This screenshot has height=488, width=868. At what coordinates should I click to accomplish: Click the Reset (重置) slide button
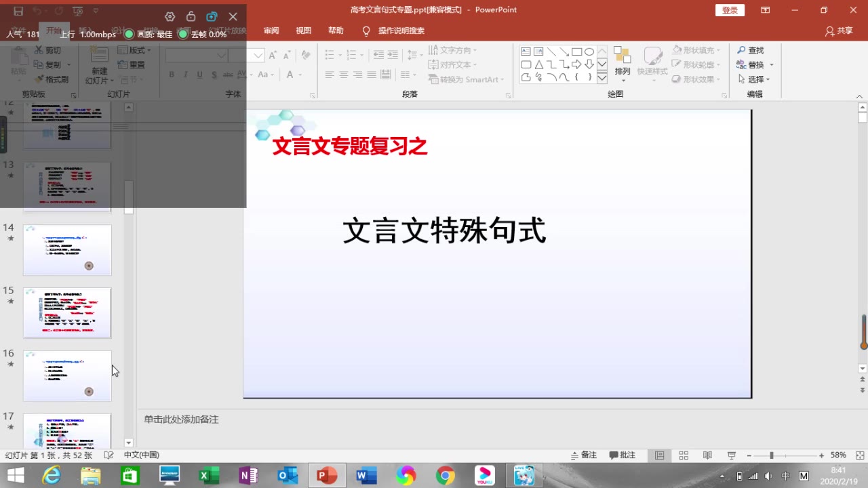click(x=132, y=64)
